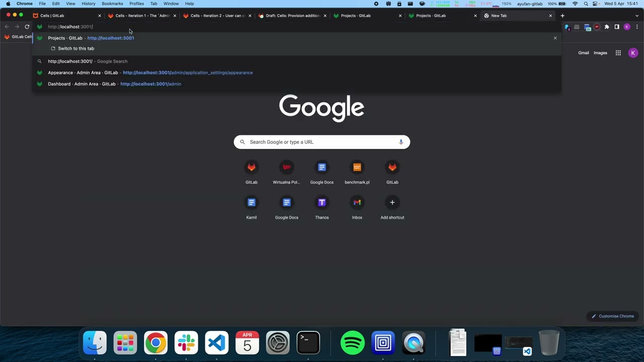Open the History menu
The image size is (644, 362).
pos(88,4)
